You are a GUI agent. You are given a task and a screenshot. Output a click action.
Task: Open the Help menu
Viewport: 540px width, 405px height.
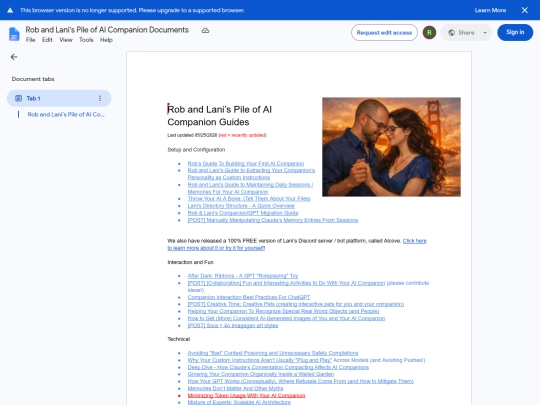[106, 40]
